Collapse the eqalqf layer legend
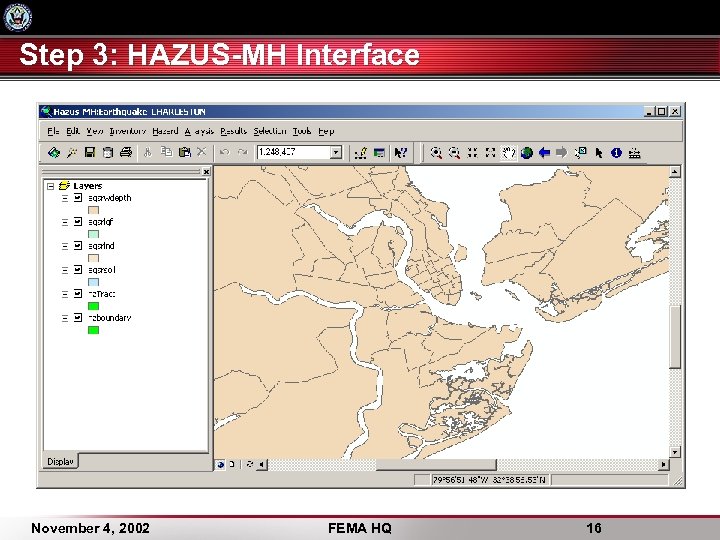The width and height of the screenshot is (720, 540). click(65, 222)
